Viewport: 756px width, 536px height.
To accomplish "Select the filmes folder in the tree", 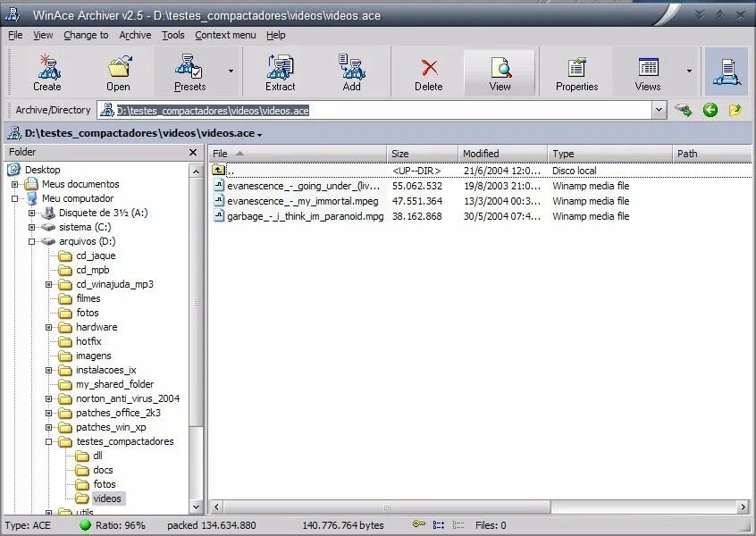I will (88, 298).
